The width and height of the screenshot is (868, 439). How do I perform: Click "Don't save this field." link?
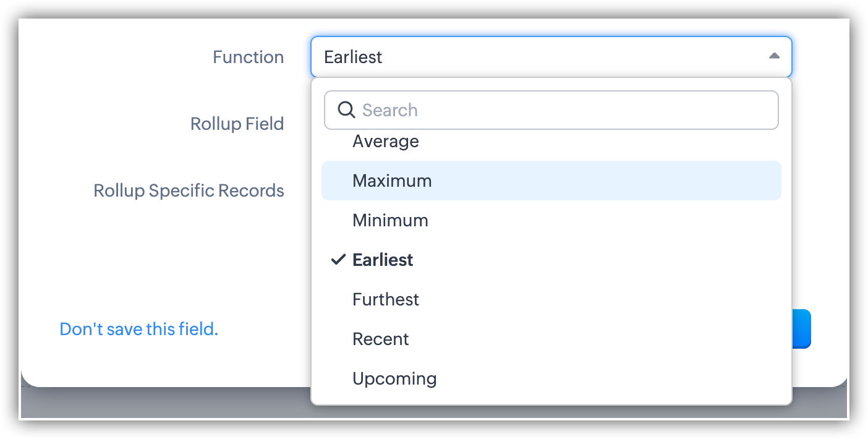coord(139,329)
